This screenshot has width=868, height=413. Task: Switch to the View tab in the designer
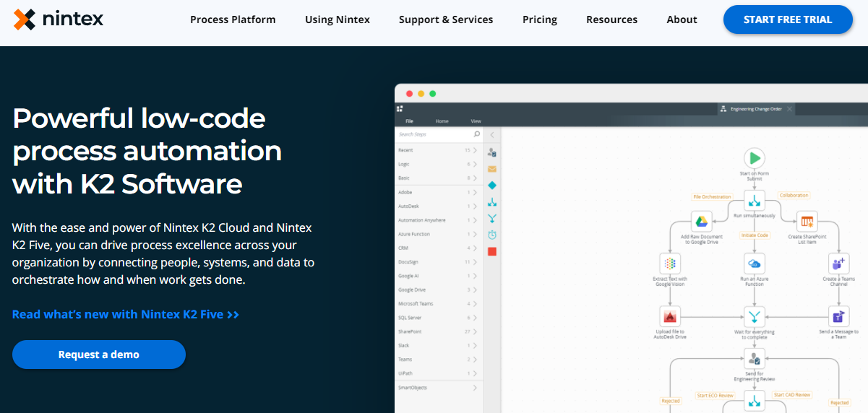pyautogui.click(x=476, y=121)
